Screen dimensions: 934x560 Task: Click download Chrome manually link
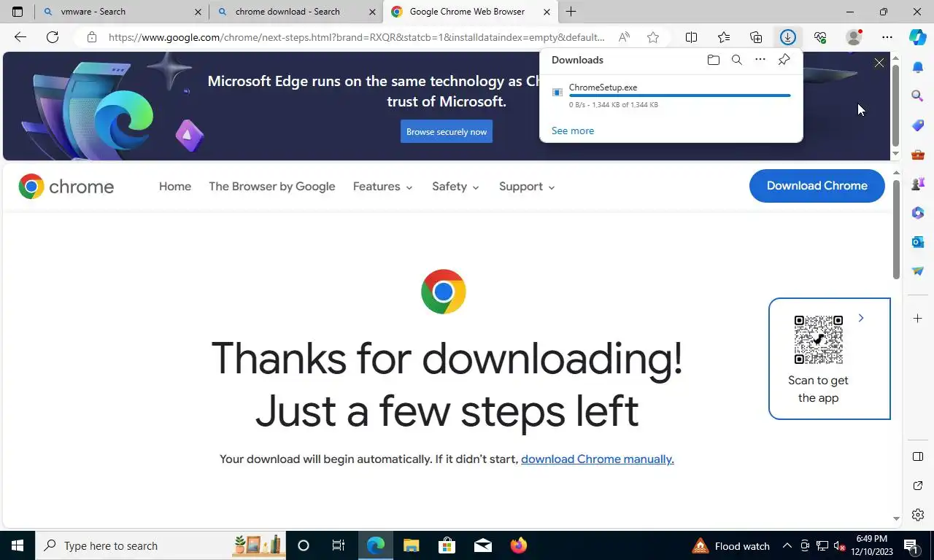[x=597, y=459]
